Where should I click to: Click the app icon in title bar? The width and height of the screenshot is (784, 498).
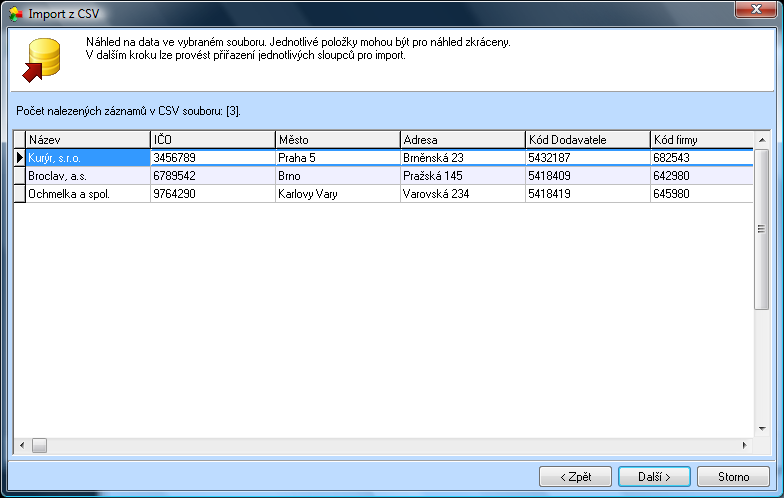16,14
